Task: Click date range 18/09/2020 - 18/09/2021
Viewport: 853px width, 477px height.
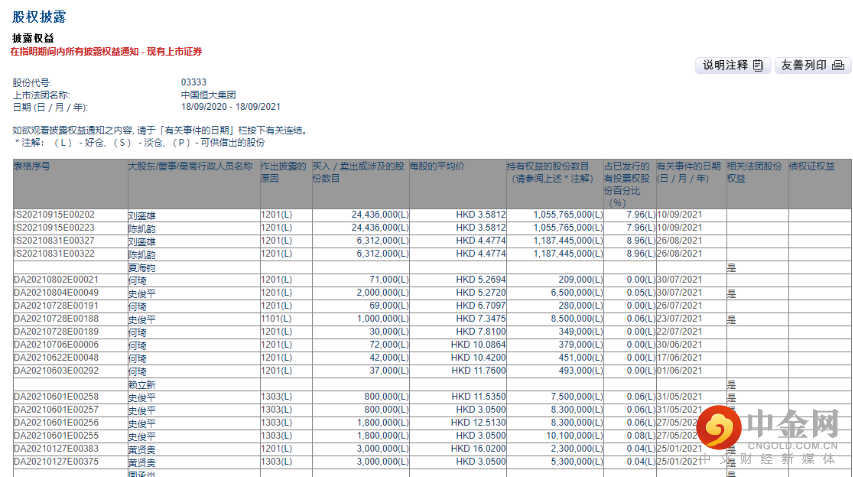Action: pos(231,107)
